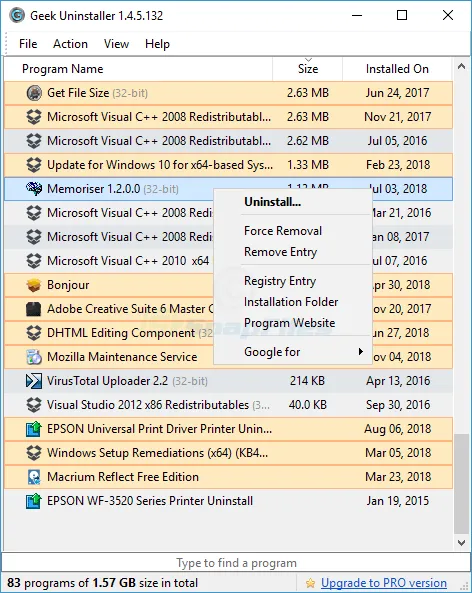Click the Memoriser 1.2.0.0 brain icon
This screenshot has height=593, width=472.
click(x=34, y=189)
